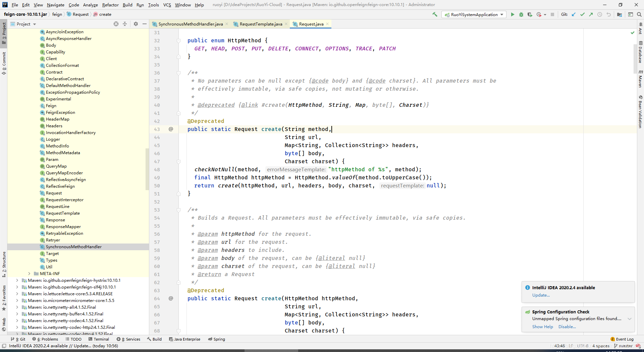
Task: Expand Maven feign-slf4j:10.10.1 library
Action: 17,287
